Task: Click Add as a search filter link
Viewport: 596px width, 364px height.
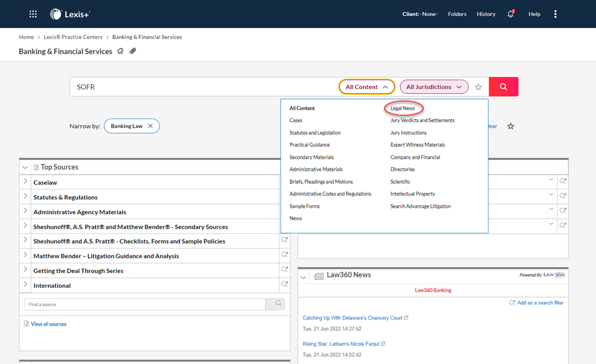Action: coord(540,303)
